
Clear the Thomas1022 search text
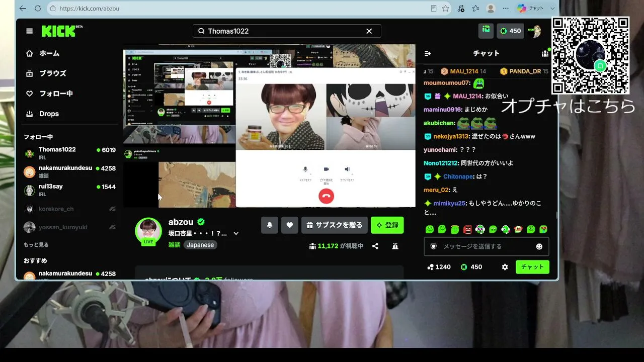(x=369, y=31)
